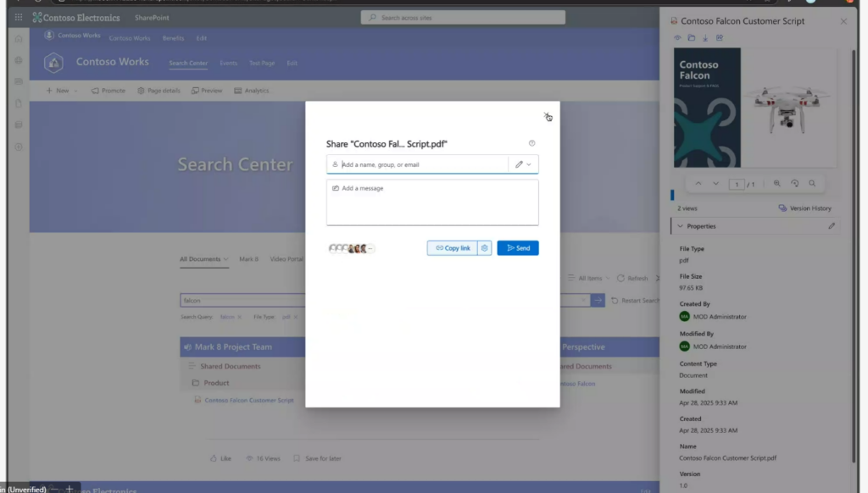Image resolution: width=868 pixels, height=493 pixels.
Task: Close the Share dialog
Action: pos(547,116)
